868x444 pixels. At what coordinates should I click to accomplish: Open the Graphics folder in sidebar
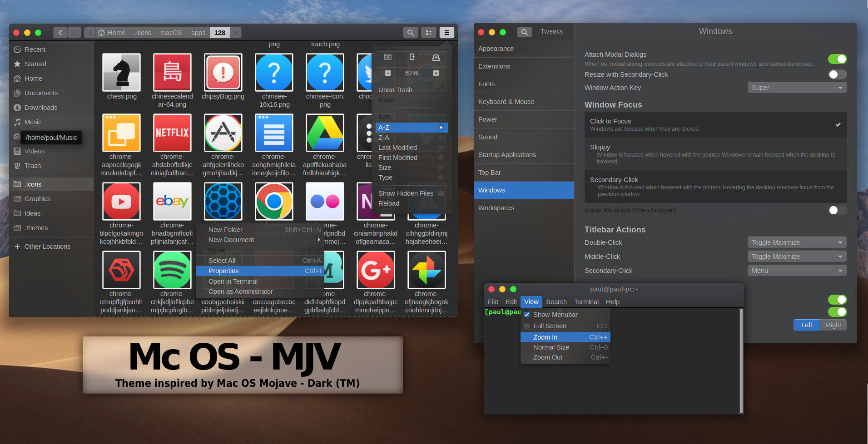click(x=37, y=198)
